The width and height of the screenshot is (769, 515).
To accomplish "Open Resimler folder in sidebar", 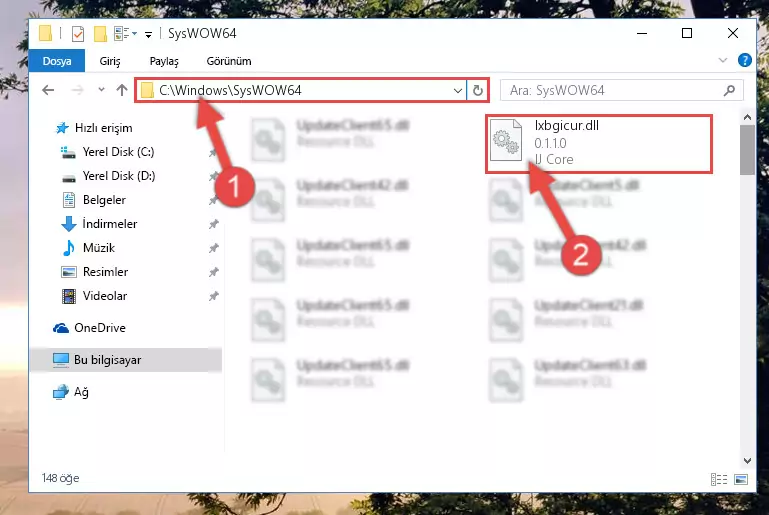I will (95, 272).
